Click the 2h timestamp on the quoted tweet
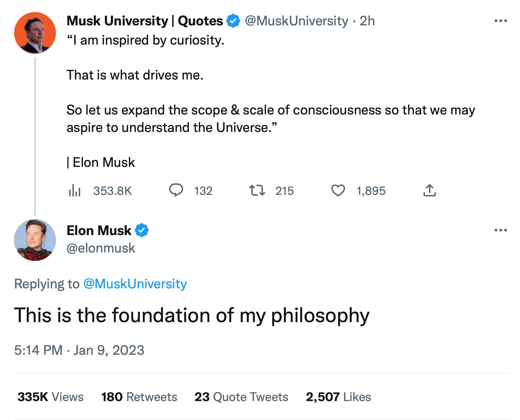The height and width of the screenshot is (420, 520). (367, 21)
